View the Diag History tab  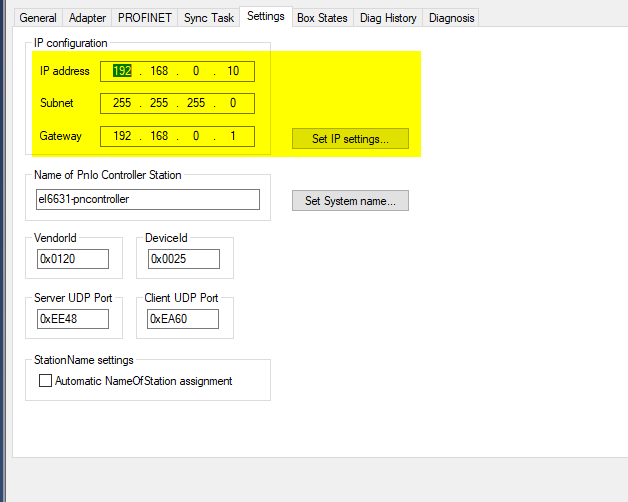389,18
